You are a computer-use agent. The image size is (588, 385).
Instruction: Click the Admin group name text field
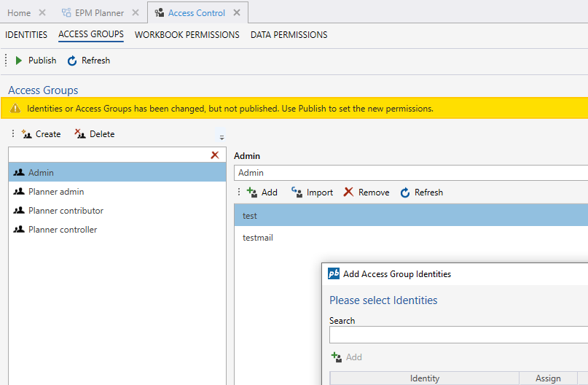pyautogui.click(x=410, y=173)
